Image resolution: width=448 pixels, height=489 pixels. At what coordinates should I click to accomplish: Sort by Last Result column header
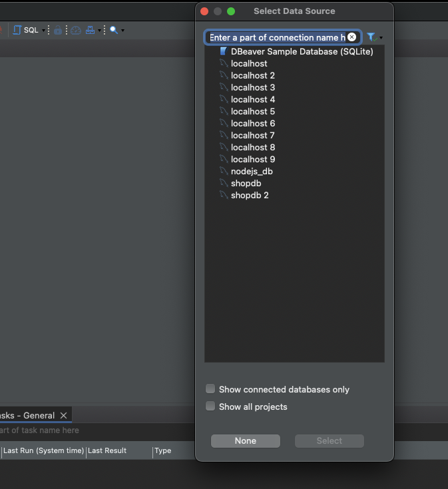click(107, 450)
